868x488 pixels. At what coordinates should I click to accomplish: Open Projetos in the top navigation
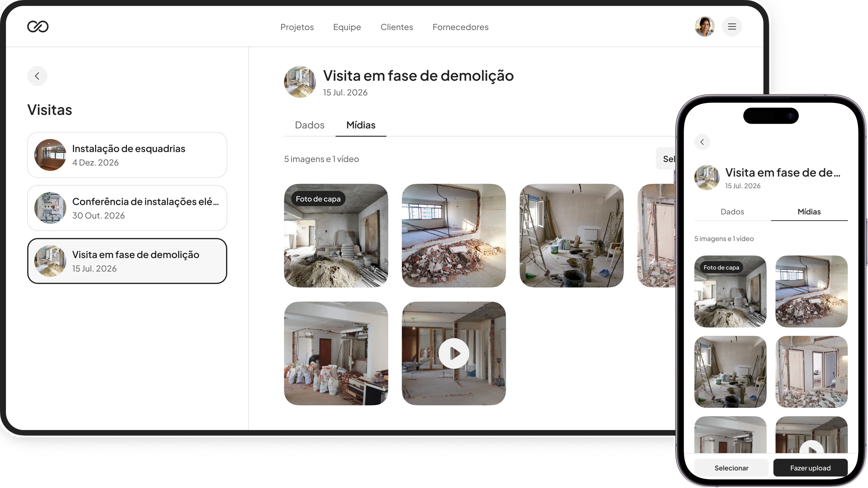pos(297,27)
